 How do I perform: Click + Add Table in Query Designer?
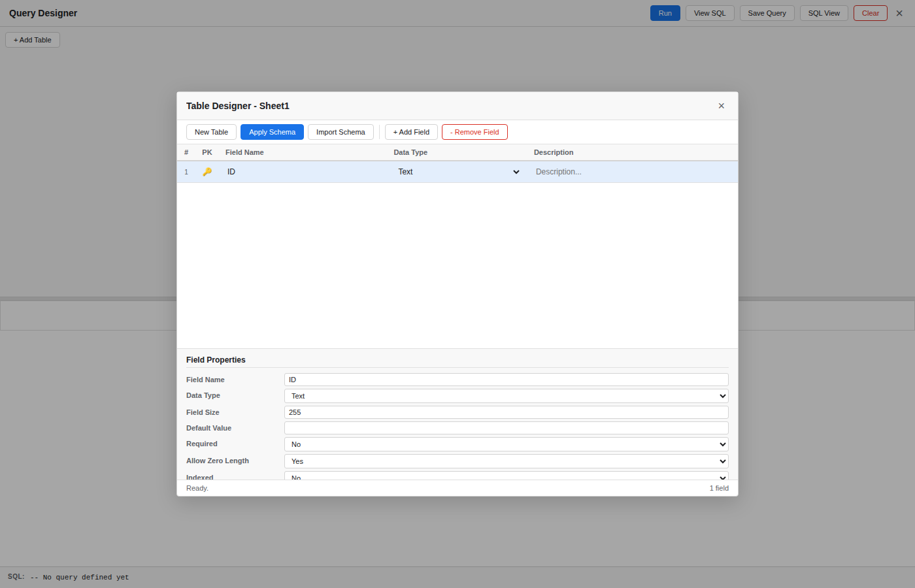pyautogui.click(x=33, y=40)
